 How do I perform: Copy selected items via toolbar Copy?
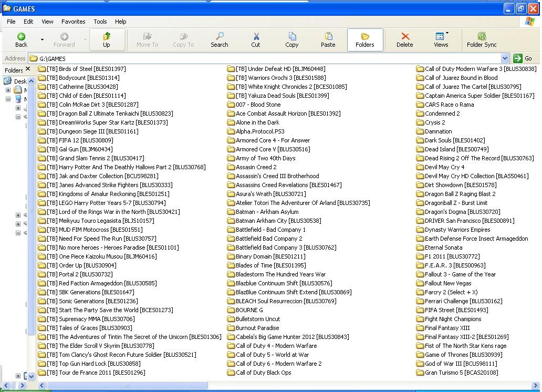pyautogui.click(x=291, y=40)
